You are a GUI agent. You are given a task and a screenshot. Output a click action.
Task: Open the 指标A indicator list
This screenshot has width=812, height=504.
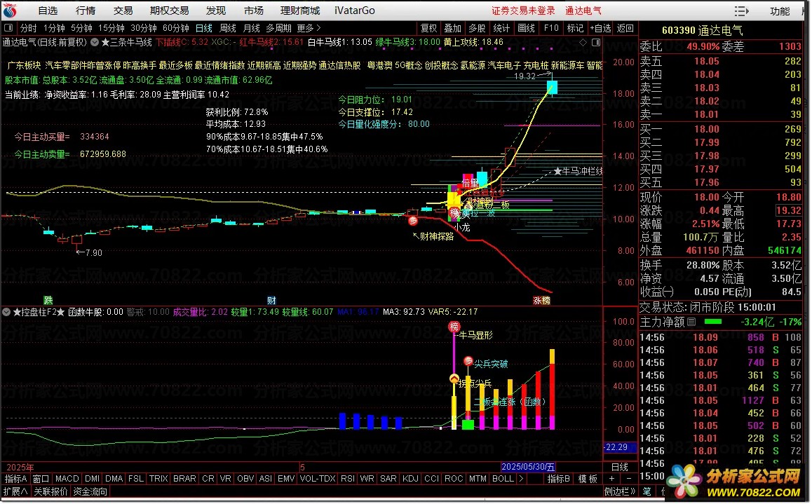pyautogui.click(x=15, y=479)
